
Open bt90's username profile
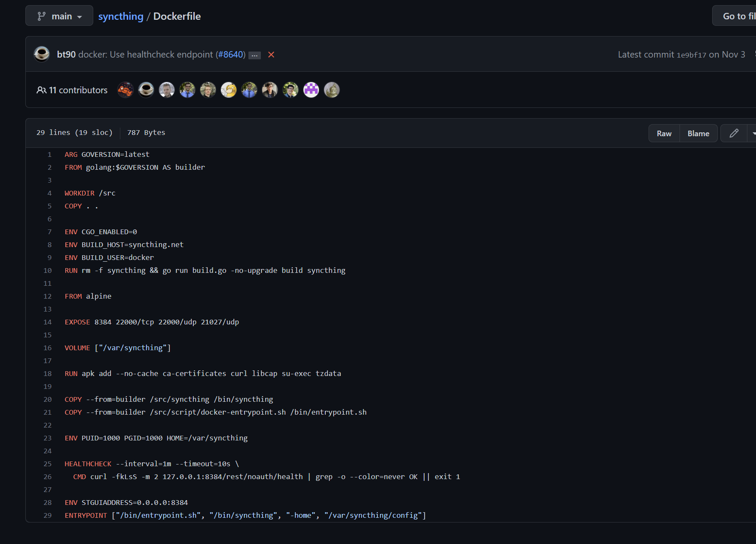coord(66,55)
